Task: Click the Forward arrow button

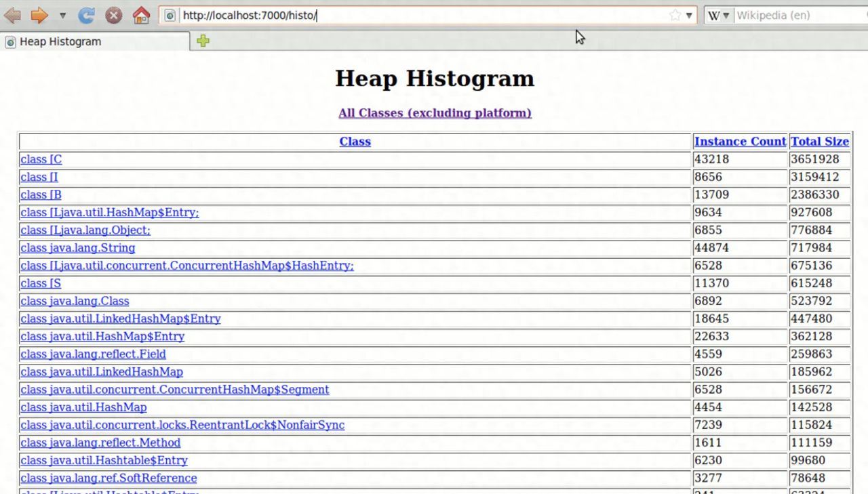Action: 39,15
